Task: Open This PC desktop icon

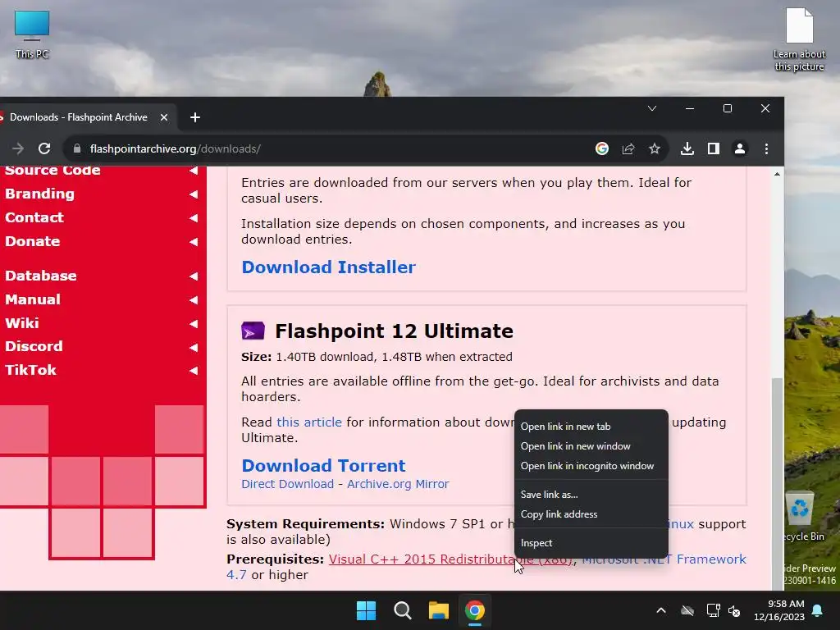Action: coord(32,34)
